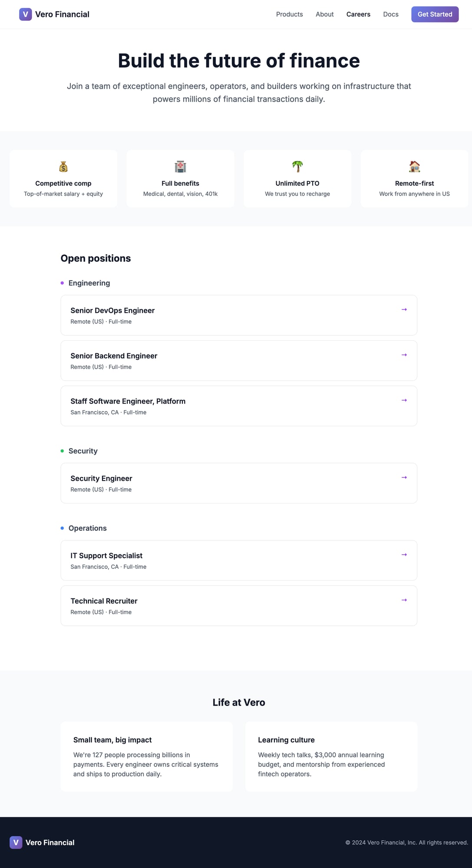The image size is (472, 868).
Task: Click the arrow on Technical Recruiter row
Action: [x=404, y=600]
